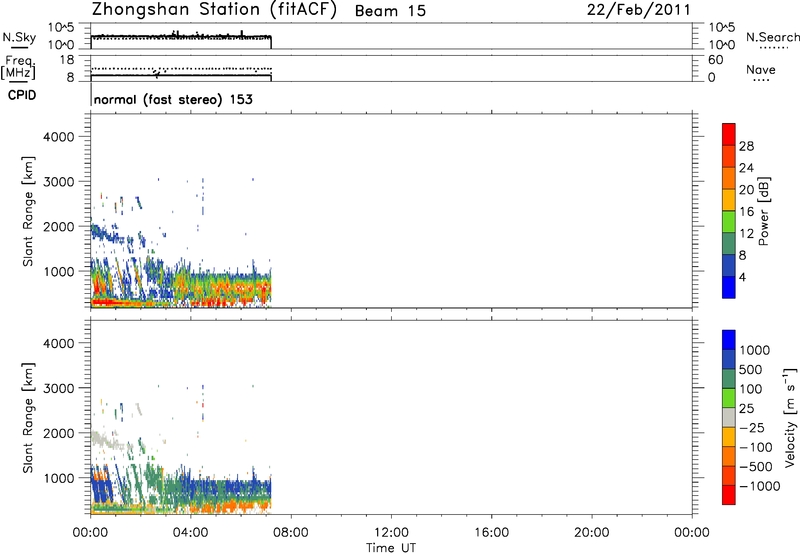Click the -500 label on Velocity colorbar
800x554 pixels.
[x=755, y=467]
